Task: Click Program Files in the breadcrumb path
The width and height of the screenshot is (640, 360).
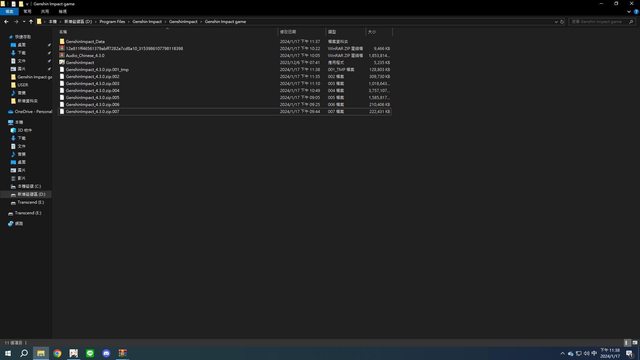Action: [112, 22]
